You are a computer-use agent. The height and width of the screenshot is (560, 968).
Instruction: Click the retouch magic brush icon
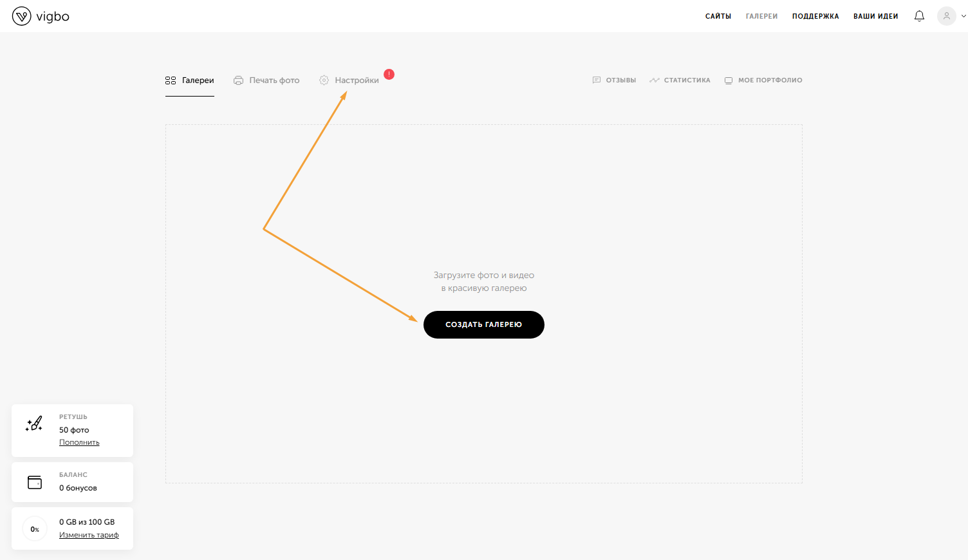(34, 424)
